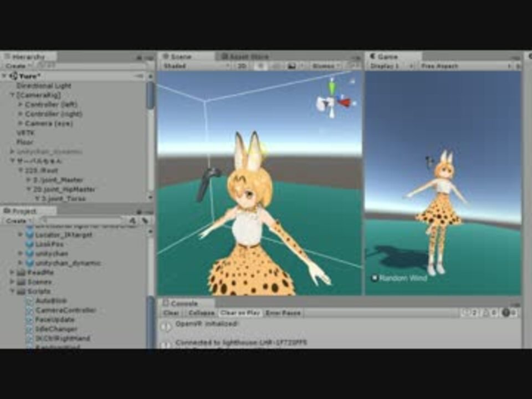
Task: Select unitychan_dynamic prefab in Project
Action: (68, 263)
